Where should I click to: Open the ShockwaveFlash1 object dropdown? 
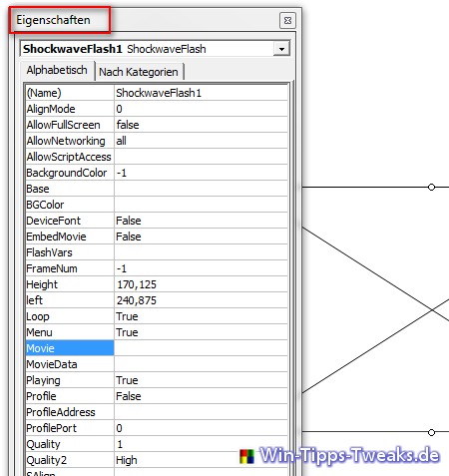281,49
